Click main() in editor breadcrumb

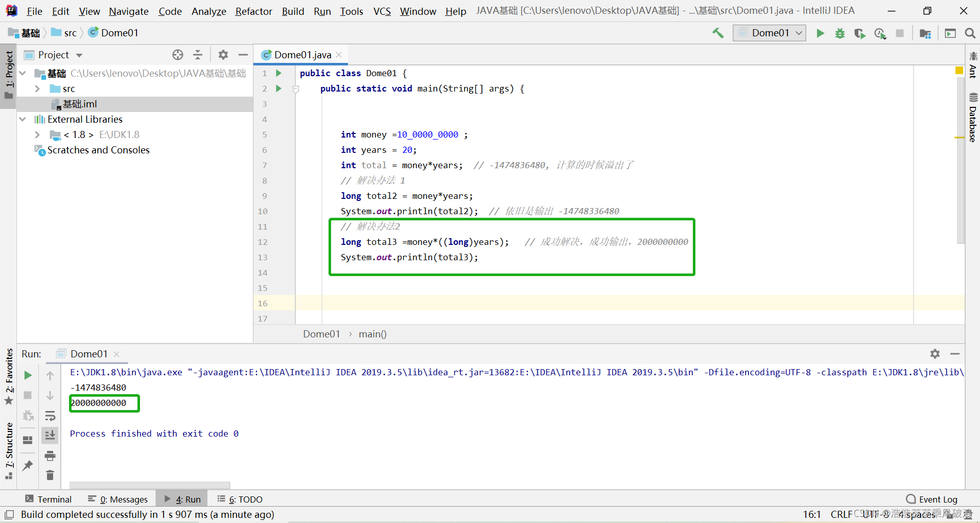point(372,334)
